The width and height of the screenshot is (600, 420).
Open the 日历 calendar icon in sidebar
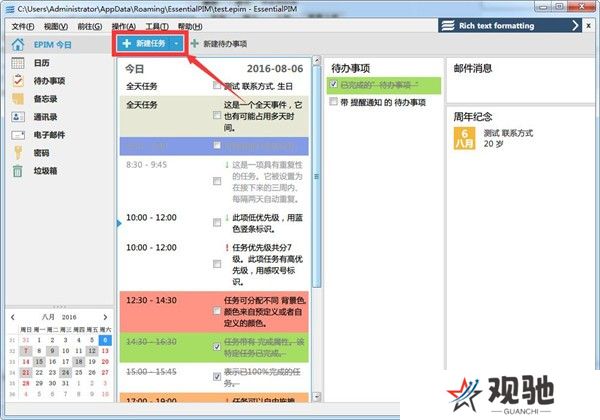tap(18, 63)
